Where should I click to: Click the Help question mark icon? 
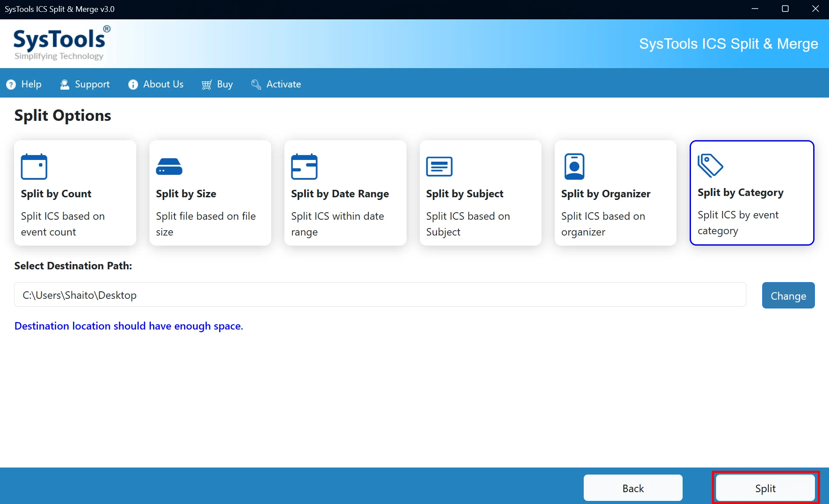[x=11, y=84]
